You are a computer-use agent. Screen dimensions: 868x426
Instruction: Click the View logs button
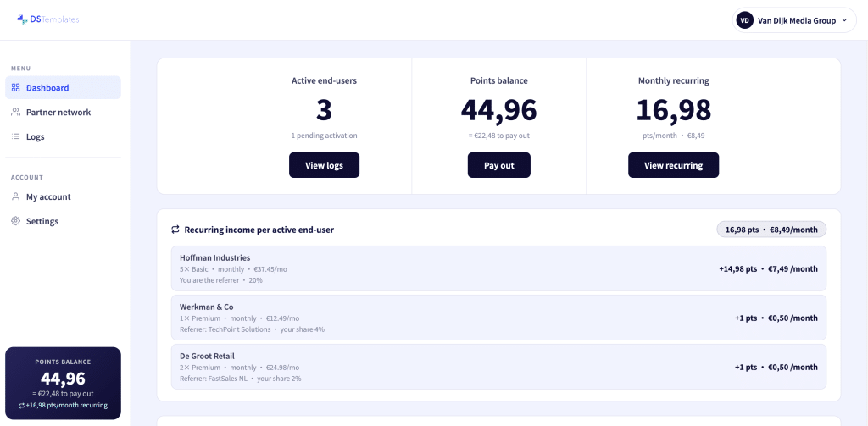pos(324,165)
